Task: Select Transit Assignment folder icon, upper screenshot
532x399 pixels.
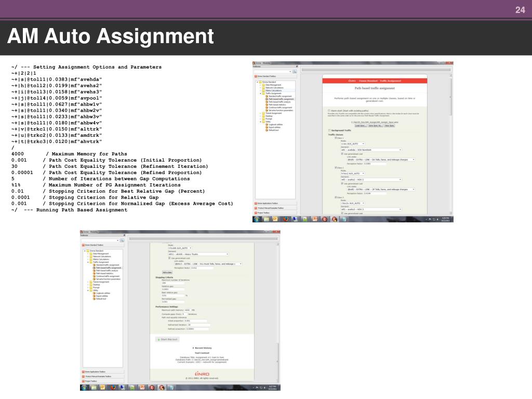Action: pyautogui.click(x=263, y=113)
